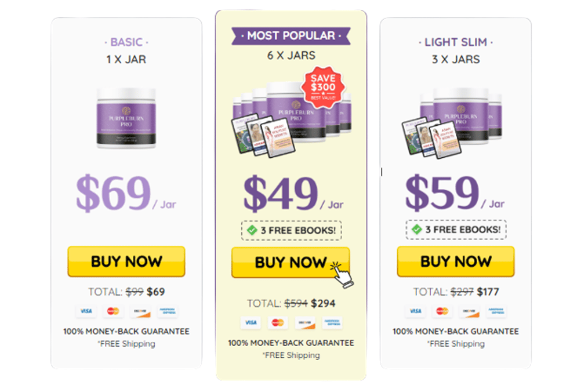The image size is (588, 385).
Task: Click the Mastercard icon in Light Slim plan
Action: click(x=442, y=311)
